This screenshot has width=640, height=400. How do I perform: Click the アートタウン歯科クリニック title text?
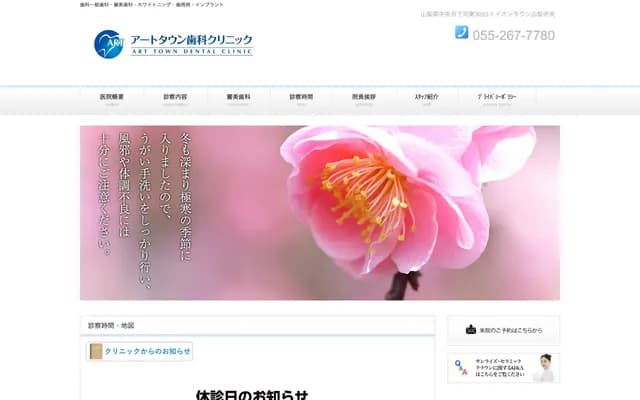pyautogui.click(x=191, y=40)
